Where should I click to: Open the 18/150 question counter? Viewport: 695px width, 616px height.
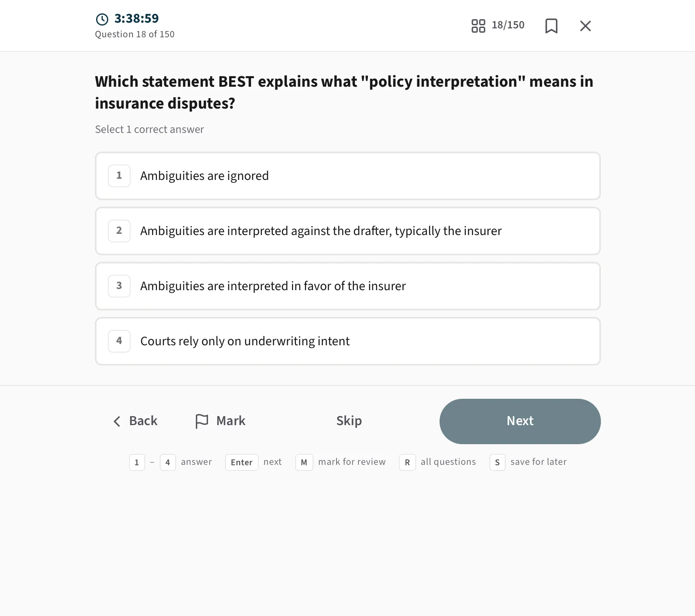tap(508, 25)
